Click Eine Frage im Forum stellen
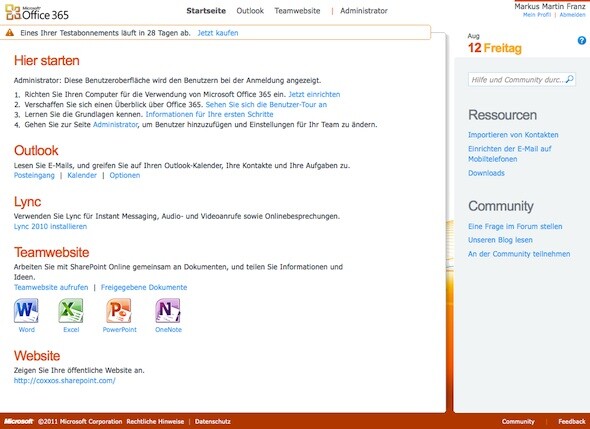Image resolution: width=590 pixels, height=429 pixels. [515, 227]
